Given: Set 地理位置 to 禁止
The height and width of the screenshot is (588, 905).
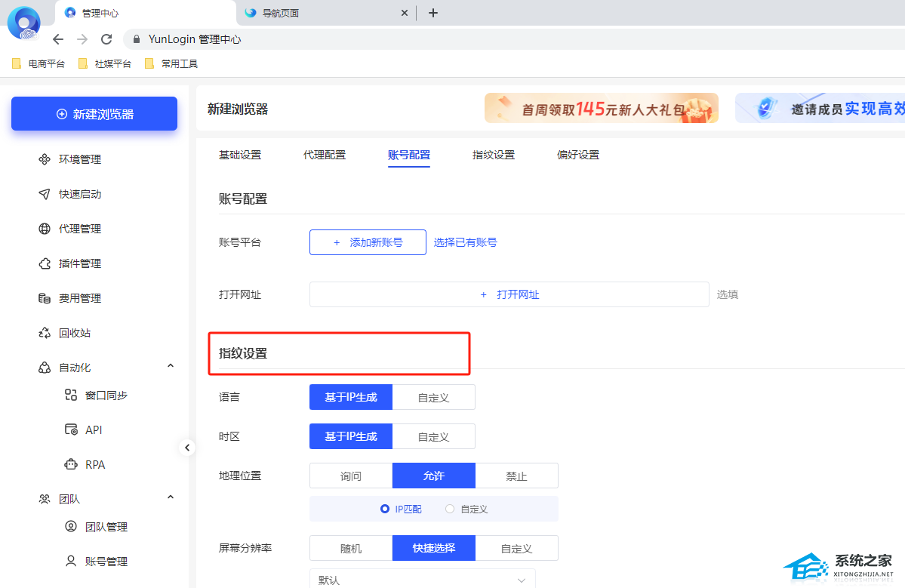Looking at the screenshot, I should (x=516, y=476).
